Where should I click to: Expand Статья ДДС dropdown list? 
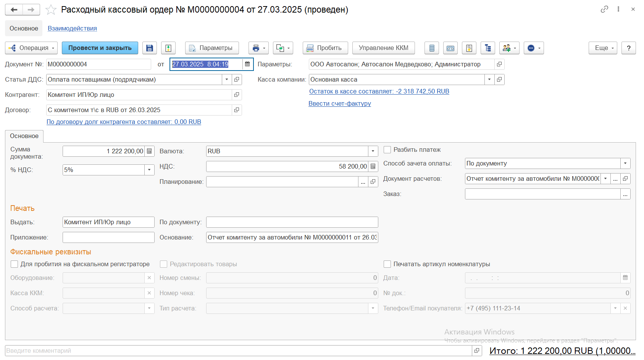pos(227,79)
